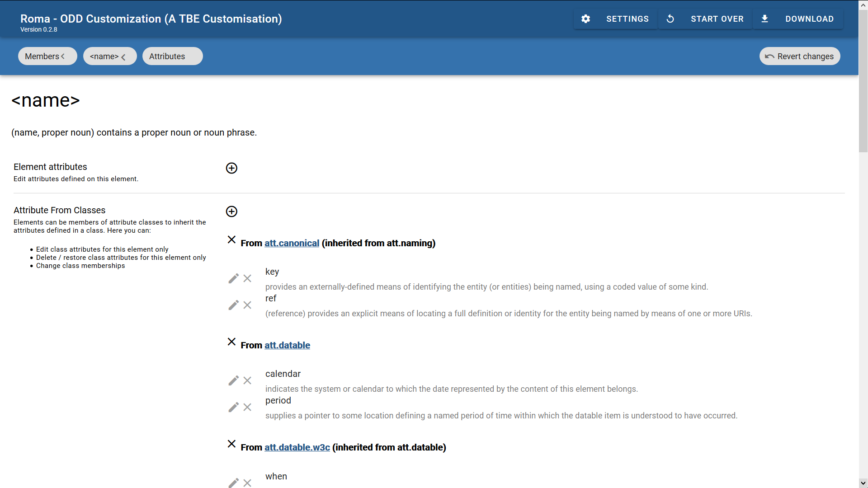
Task: Remove att.datable class membership
Action: (x=231, y=342)
